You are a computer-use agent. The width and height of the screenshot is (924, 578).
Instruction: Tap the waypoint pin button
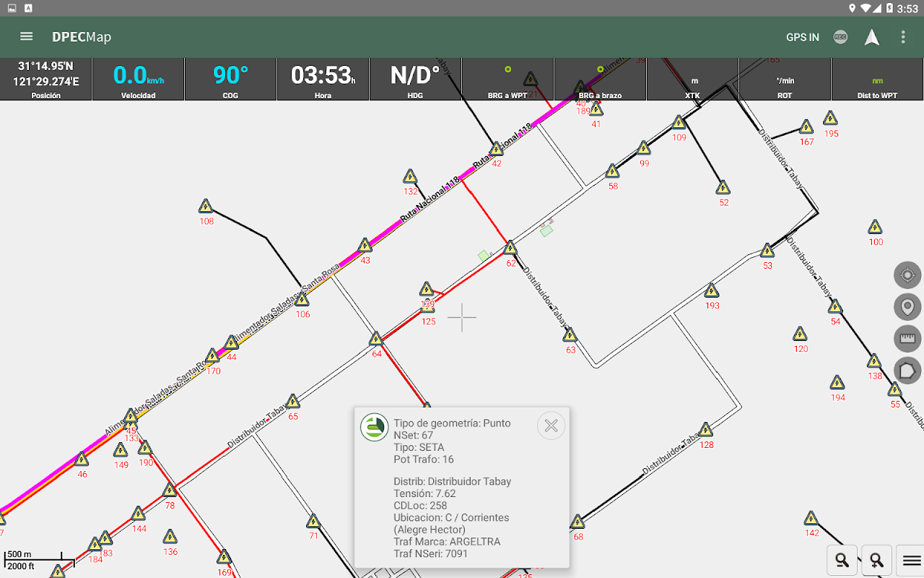[x=907, y=307]
